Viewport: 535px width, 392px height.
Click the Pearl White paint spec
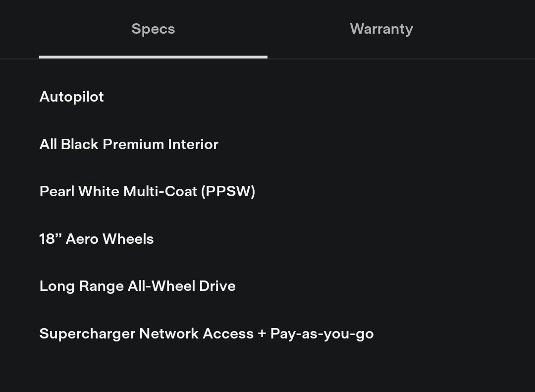[79, 191]
